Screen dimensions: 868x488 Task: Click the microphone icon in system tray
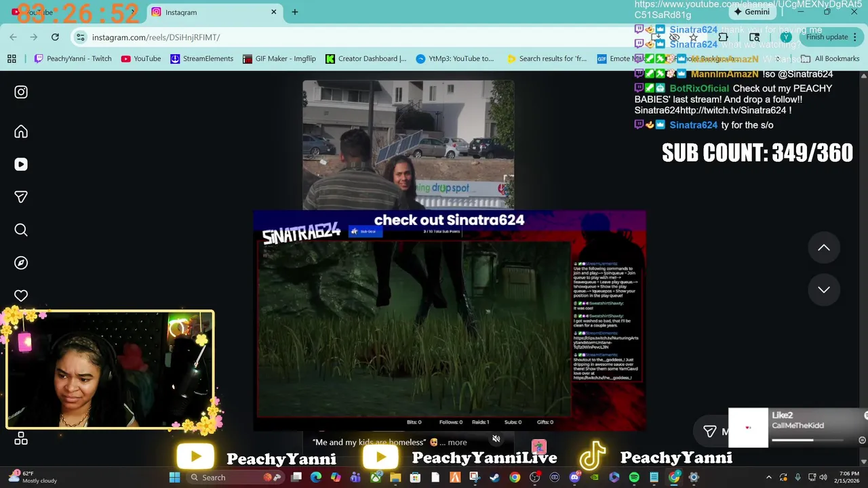tap(798, 478)
